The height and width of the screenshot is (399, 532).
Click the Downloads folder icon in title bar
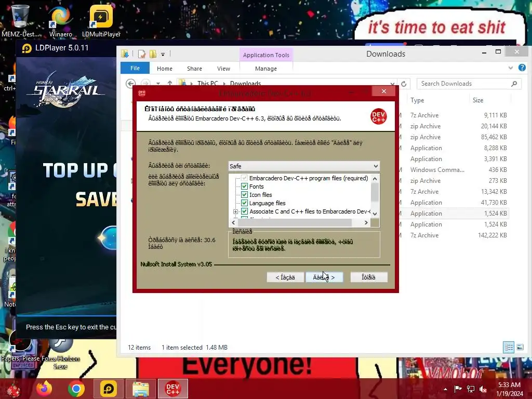click(125, 54)
